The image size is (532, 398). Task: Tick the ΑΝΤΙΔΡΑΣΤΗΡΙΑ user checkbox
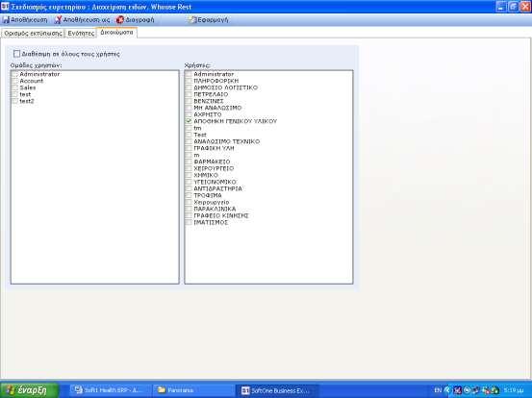point(189,188)
